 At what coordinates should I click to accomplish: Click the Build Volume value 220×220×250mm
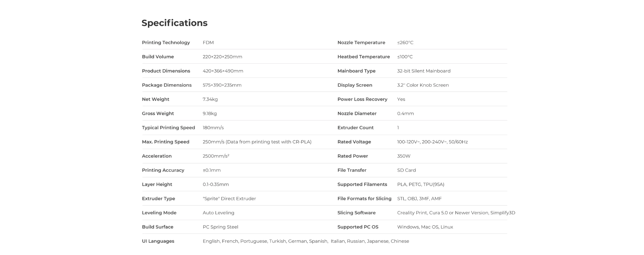(x=223, y=57)
